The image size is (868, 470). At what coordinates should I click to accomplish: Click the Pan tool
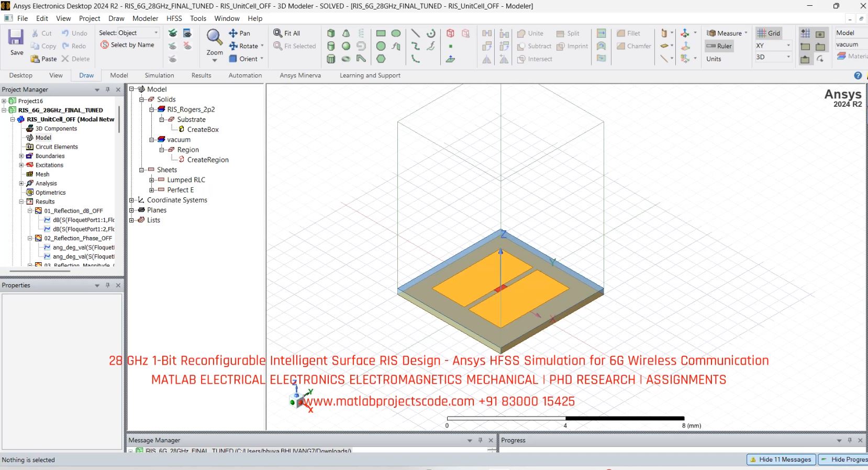240,33
